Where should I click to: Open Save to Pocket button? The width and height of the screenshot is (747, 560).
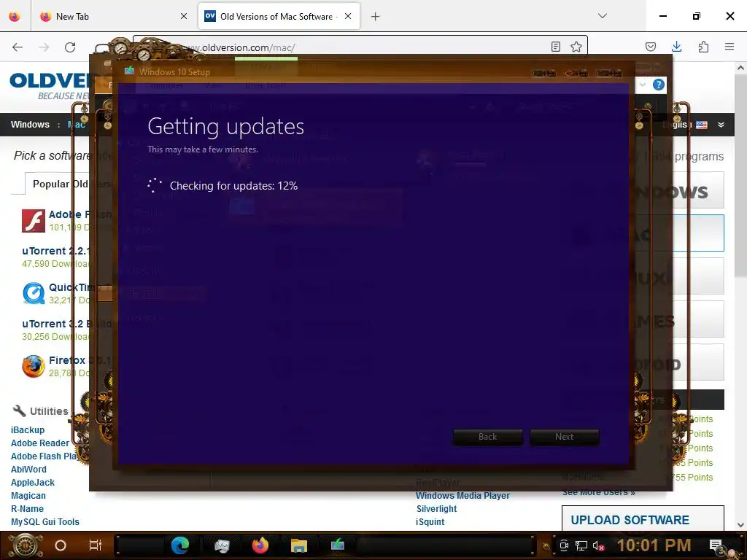click(x=650, y=47)
